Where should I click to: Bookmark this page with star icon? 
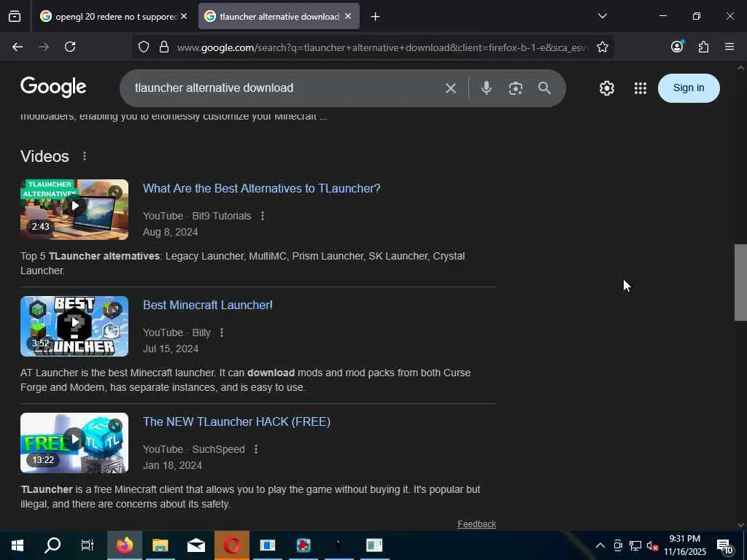[x=602, y=47]
